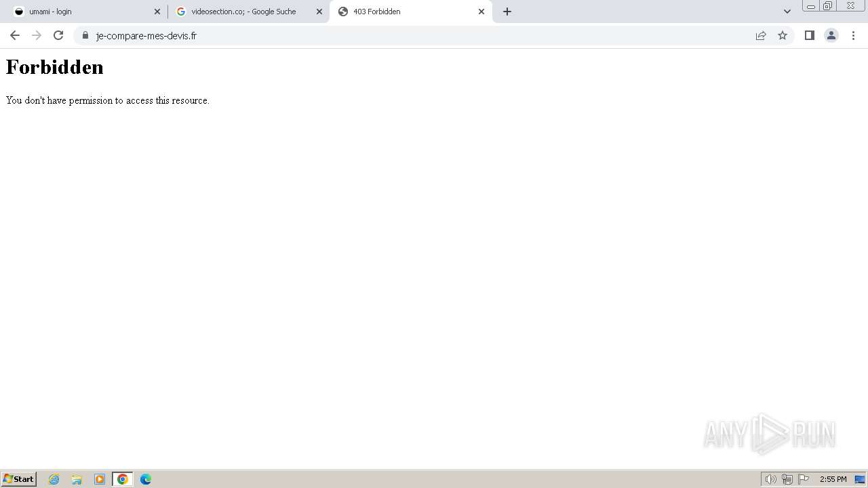Open the Chrome profile menu

click(x=831, y=35)
